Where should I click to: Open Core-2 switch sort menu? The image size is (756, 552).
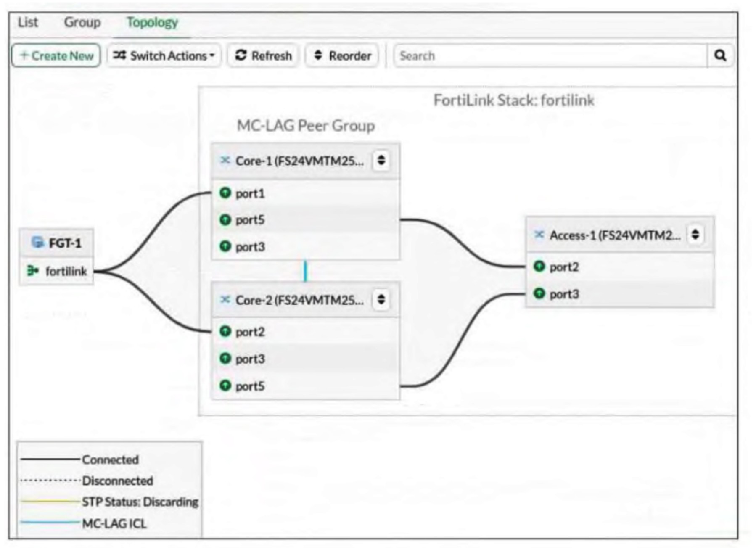tap(381, 299)
